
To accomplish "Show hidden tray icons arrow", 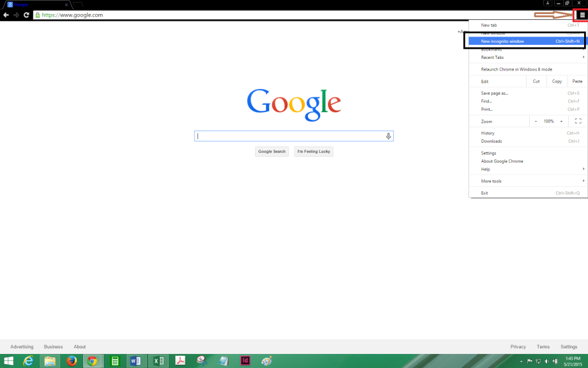I will tap(521, 362).
